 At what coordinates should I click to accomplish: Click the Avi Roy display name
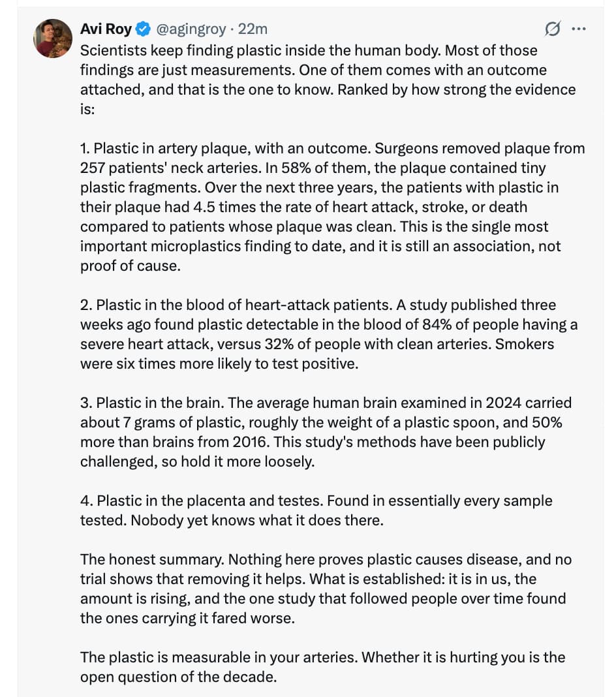tap(106, 29)
